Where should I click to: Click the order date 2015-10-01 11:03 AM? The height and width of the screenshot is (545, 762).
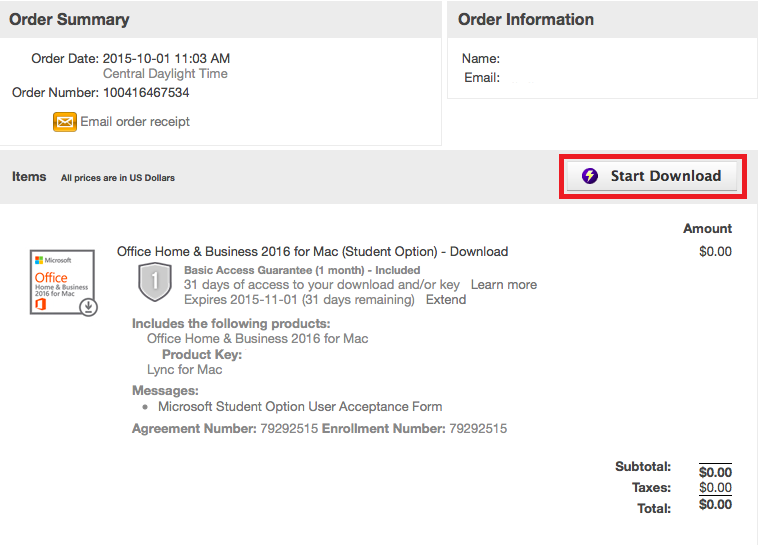click(x=166, y=58)
